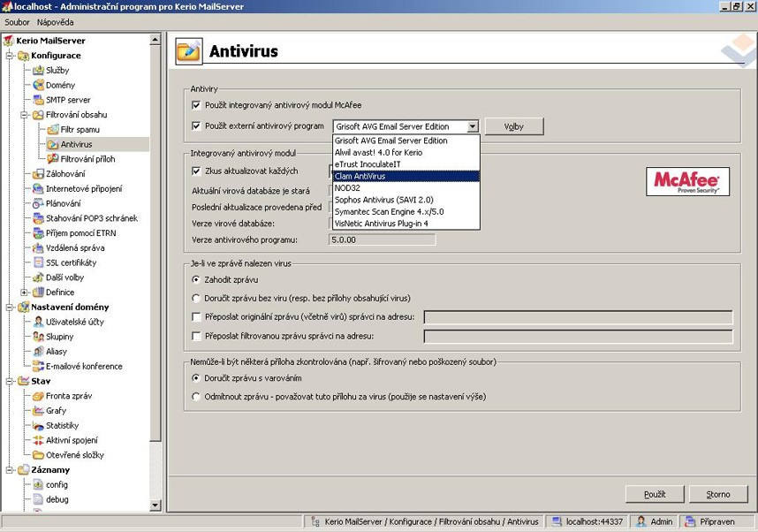Select 'Doručit zprávu bez viru' radio option
This screenshot has width=758, height=532.
coord(196,298)
